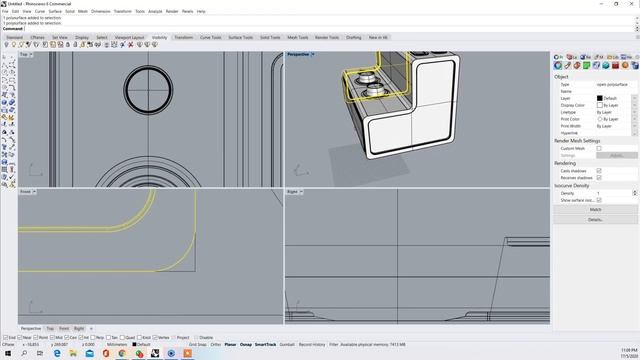Image resolution: width=640 pixels, height=360 pixels.
Task: Open Task View on the taskbar
Action: pyautogui.click(x=40, y=353)
